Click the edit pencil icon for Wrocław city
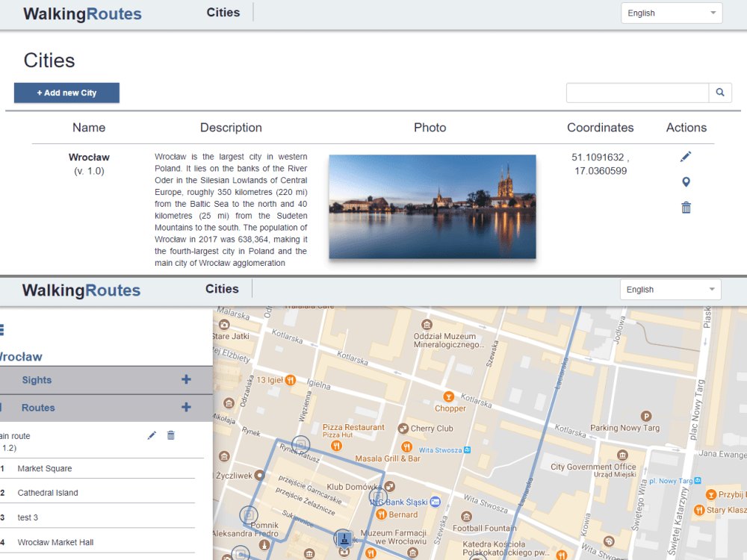The image size is (747, 560). [x=686, y=157]
